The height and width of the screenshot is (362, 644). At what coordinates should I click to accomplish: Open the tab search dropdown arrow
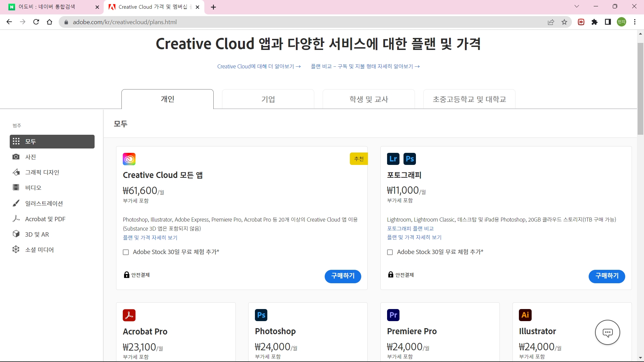pos(577,6)
